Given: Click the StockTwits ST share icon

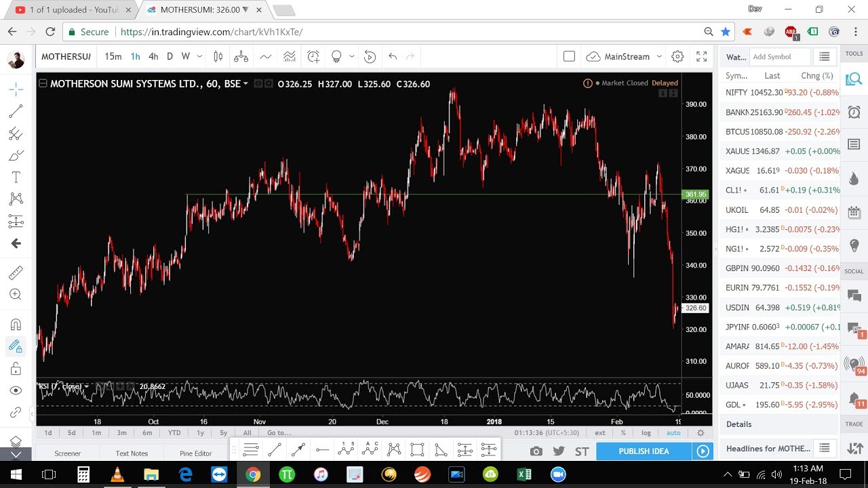Looking at the screenshot, I should click(582, 451).
